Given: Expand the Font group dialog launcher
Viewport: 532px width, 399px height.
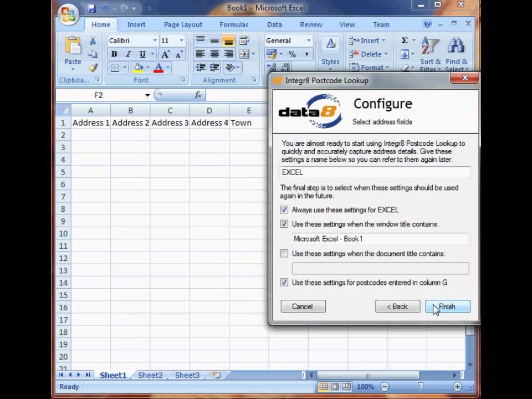Looking at the screenshot, I should [x=183, y=79].
